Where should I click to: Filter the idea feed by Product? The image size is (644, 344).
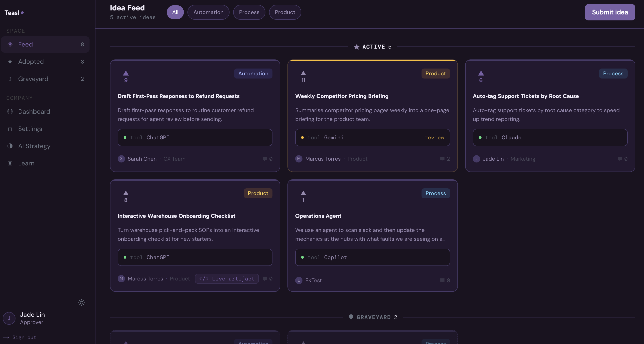coord(285,12)
